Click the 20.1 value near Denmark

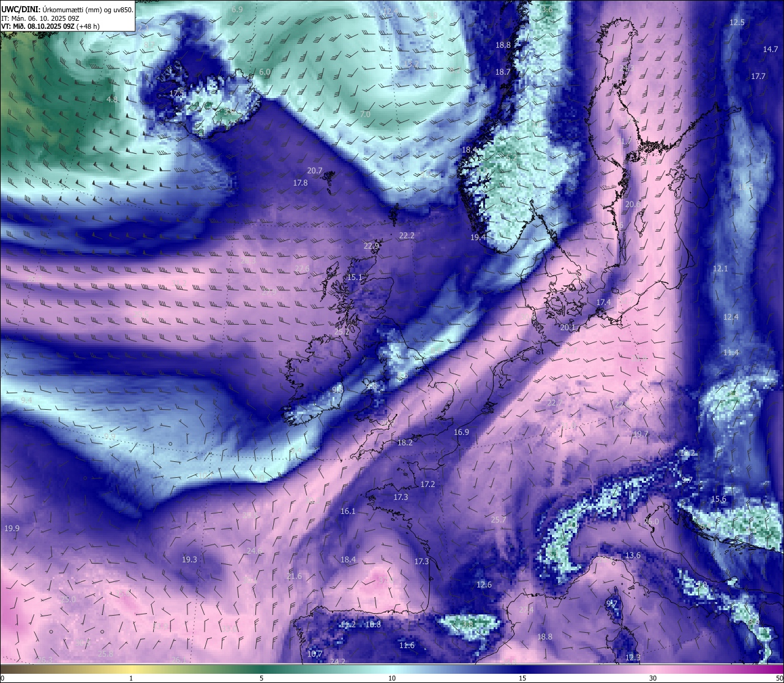click(x=568, y=327)
